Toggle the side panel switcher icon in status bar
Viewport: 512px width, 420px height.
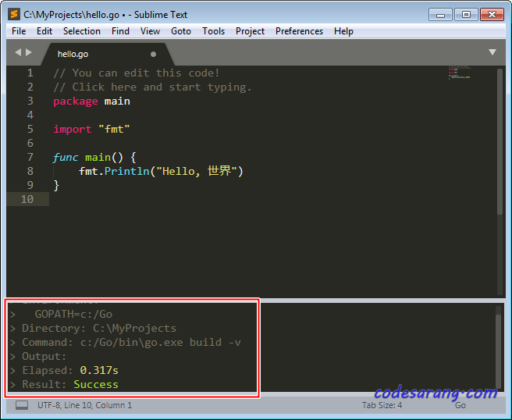[22, 405]
